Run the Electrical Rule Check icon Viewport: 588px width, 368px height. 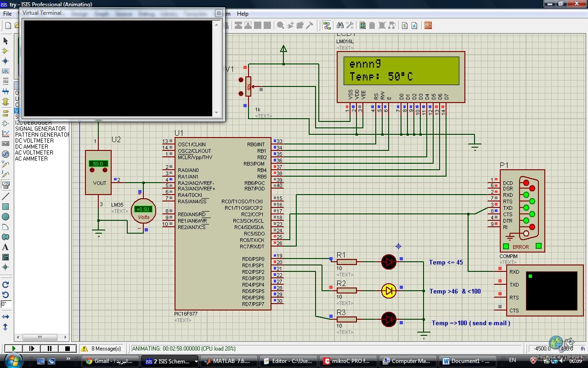414,25
